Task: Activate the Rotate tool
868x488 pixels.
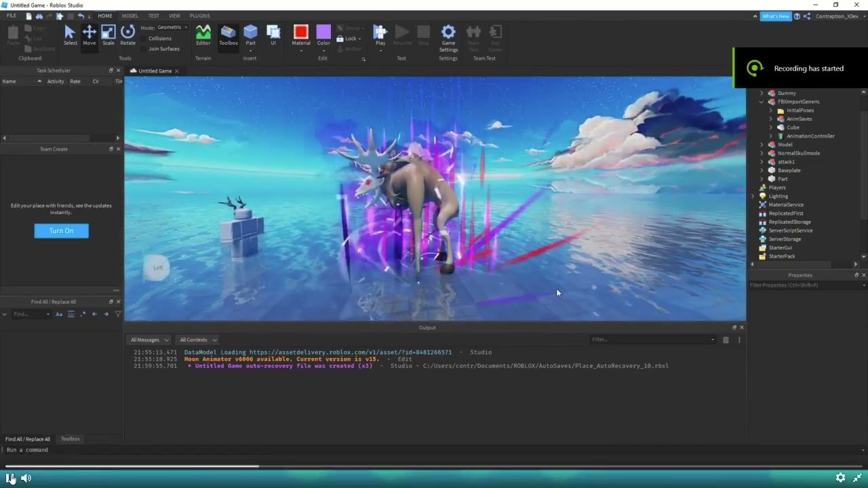Action: 127,35
